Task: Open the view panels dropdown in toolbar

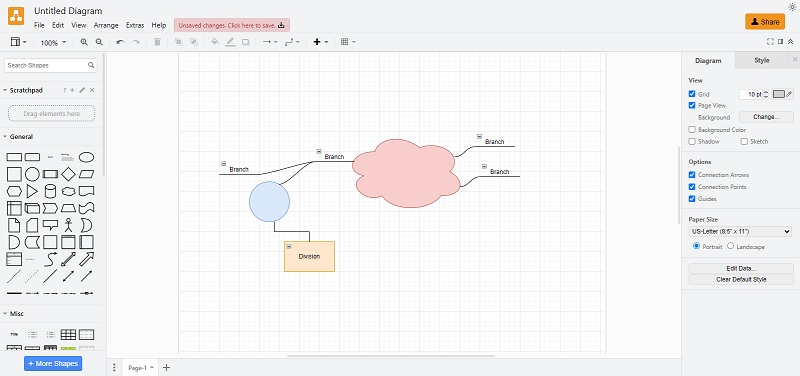Action: [19, 42]
